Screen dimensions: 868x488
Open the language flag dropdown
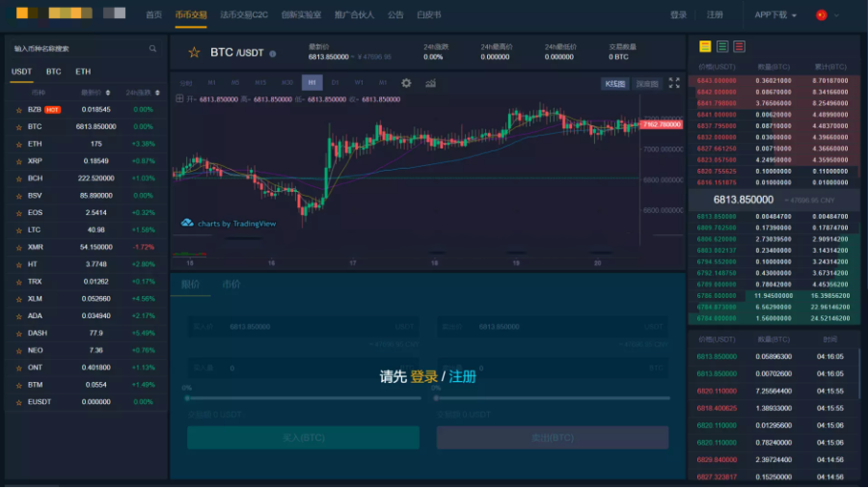827,15
